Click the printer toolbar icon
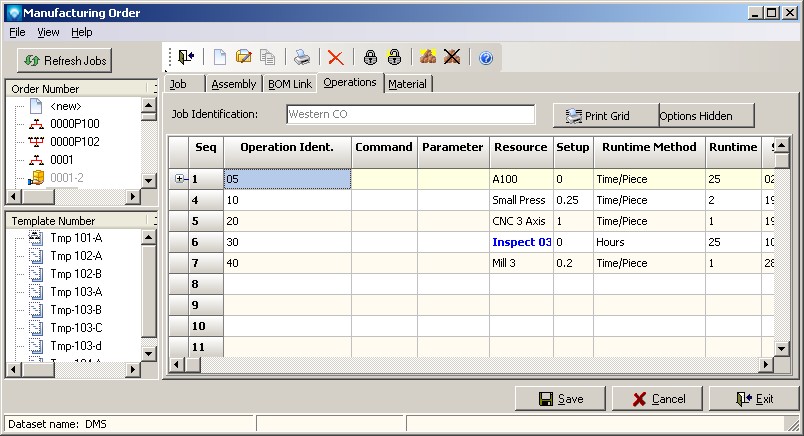This screenshot has width=804, height=436. [x=302, y=58]
